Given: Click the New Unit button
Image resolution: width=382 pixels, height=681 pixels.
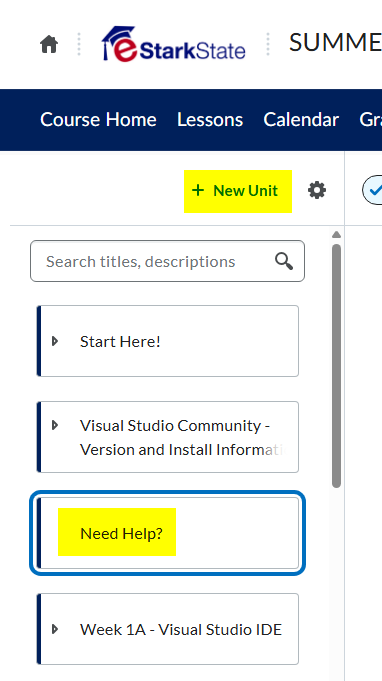Looking at the screenshot, I should point(238,191).
